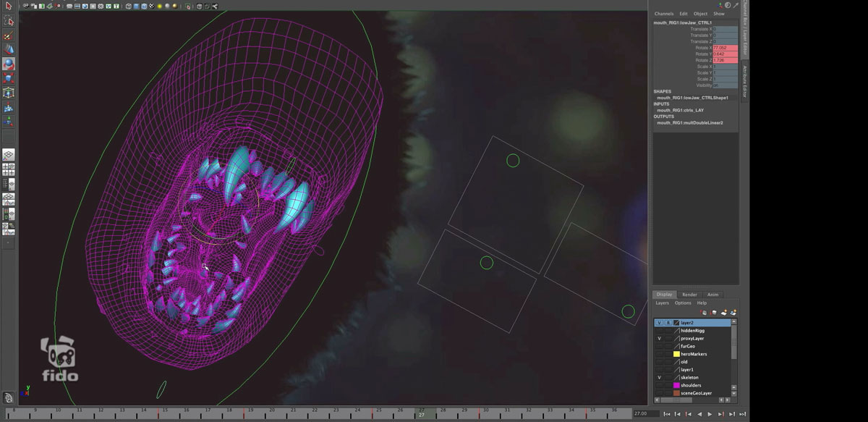Image resolution: width=868 pixels, height=422 pixels.
Task: Activate the Rotate tool sphere icon
Action: pyautogui.click(x=9, y=64)
